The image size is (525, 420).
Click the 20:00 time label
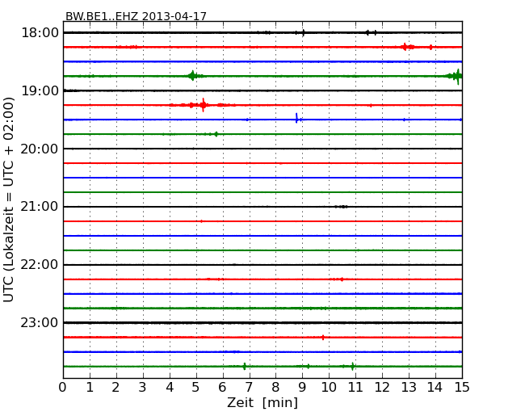click(x=40, y=149)
